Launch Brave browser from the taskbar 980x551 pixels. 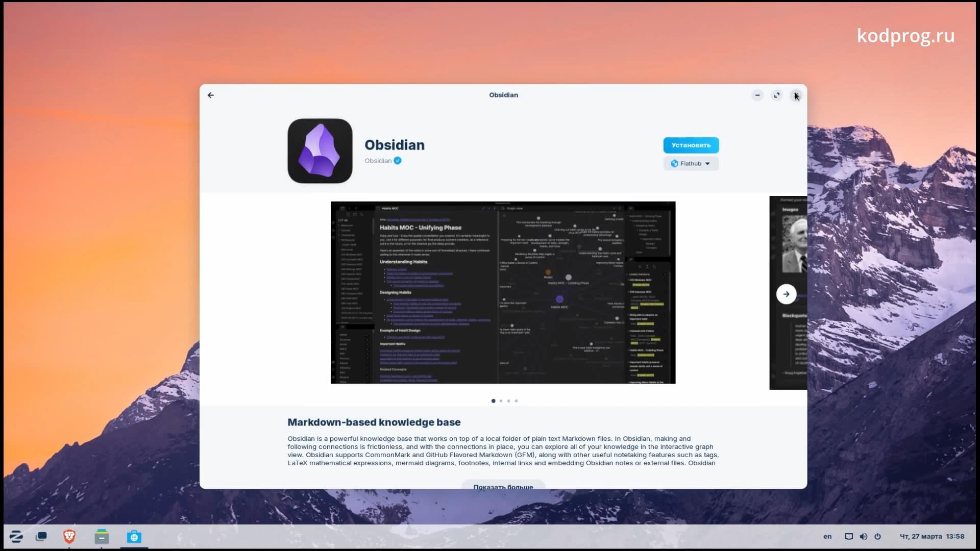pos(69,536)
